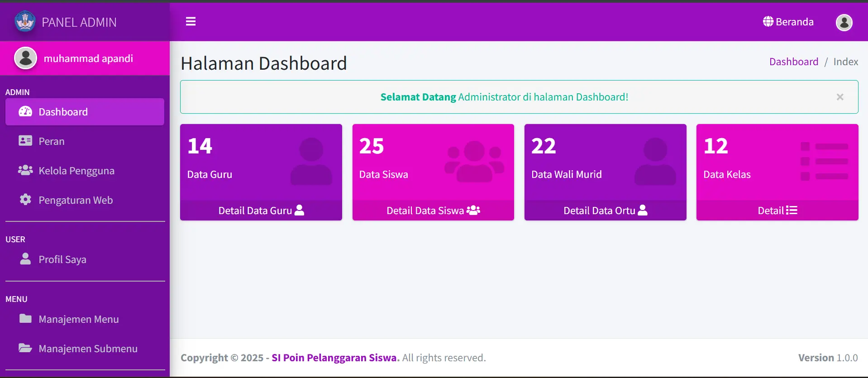
Task: Click the list icon beside Detail on Data Kelas
Action: (x=792, y=210)
